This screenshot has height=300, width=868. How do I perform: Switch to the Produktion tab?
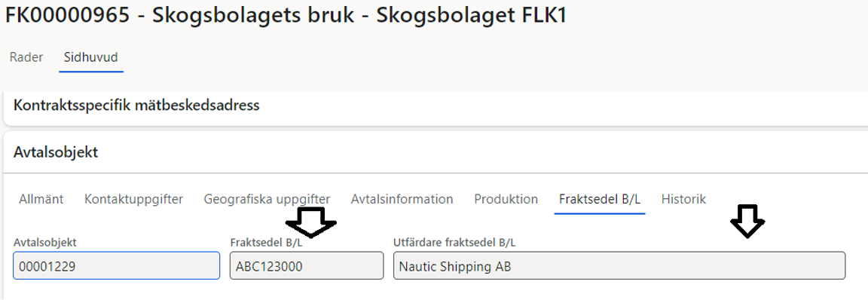click(x=506, y=199)
